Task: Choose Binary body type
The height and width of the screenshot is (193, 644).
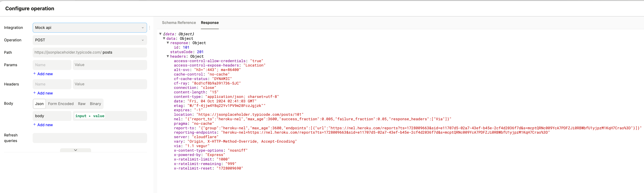Action: pyautogui.click(x=95, y=104)
